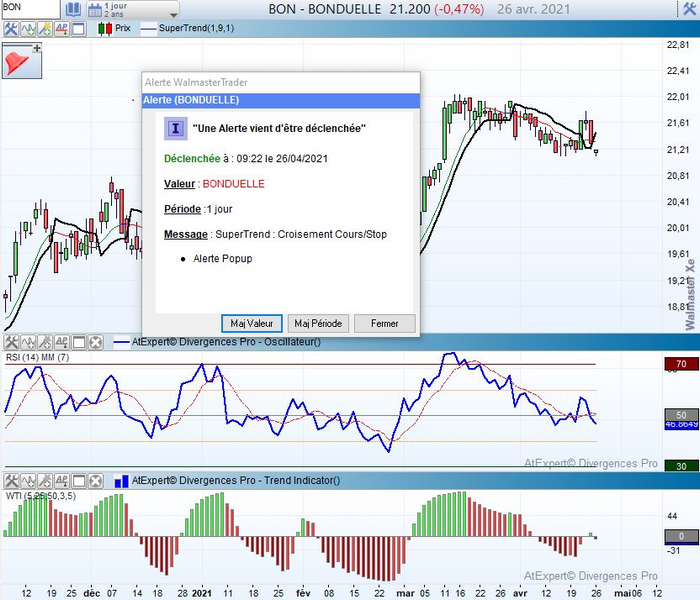Click AtExpert Divergences Pro - Trend Indicator() label
This screenshot has width=700, height=600.
pyautogui.click(x=236, y=481)
